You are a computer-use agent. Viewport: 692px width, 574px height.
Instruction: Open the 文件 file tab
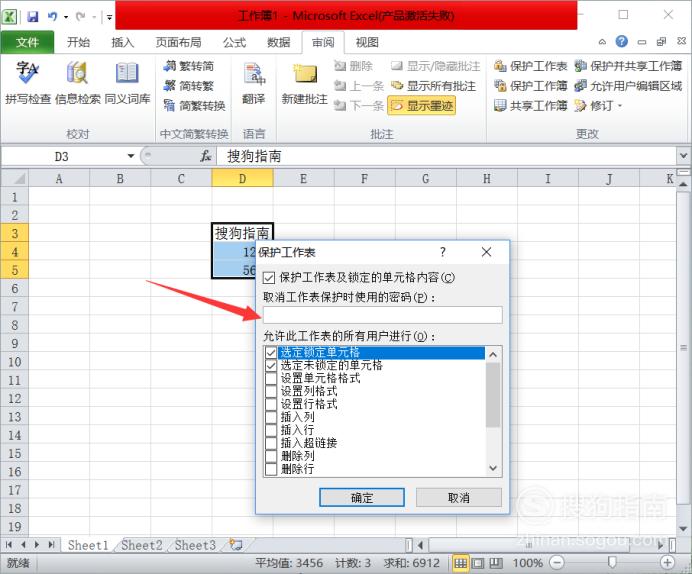click(x=27, y=42)
